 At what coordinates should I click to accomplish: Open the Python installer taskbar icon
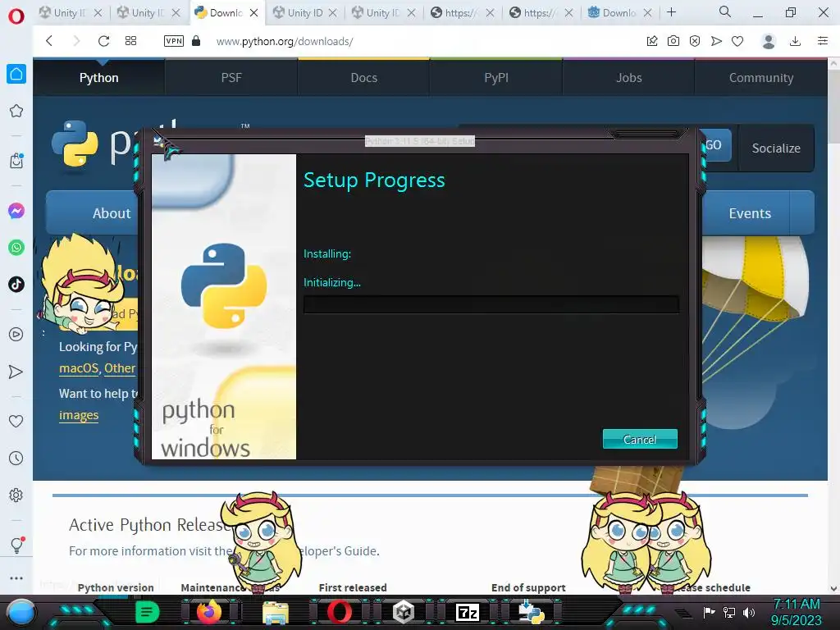532,612
